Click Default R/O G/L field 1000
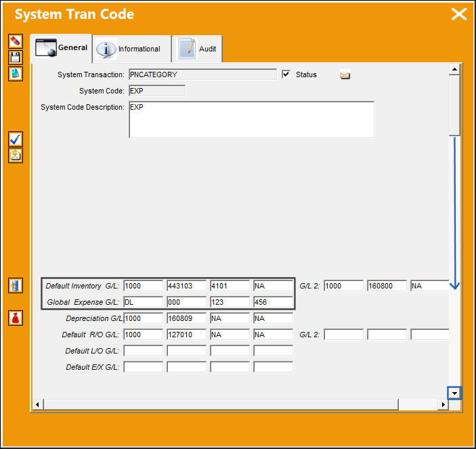476x449 pixels. coord(144,335)
